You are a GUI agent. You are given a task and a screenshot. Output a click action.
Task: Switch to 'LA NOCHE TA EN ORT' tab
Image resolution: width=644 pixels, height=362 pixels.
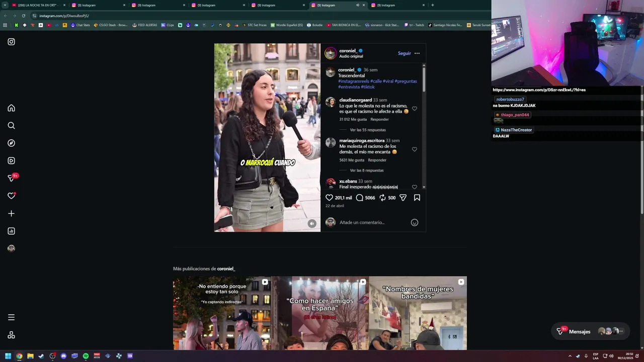pyautogui.click(x=38, y=5)
